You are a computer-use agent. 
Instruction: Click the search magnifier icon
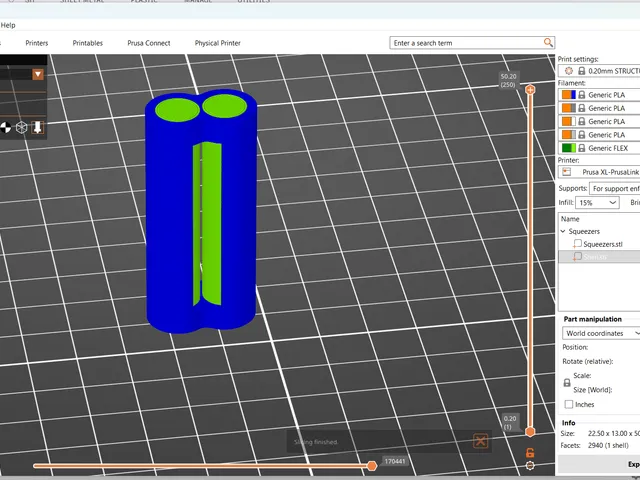click(x=548, y=42)
